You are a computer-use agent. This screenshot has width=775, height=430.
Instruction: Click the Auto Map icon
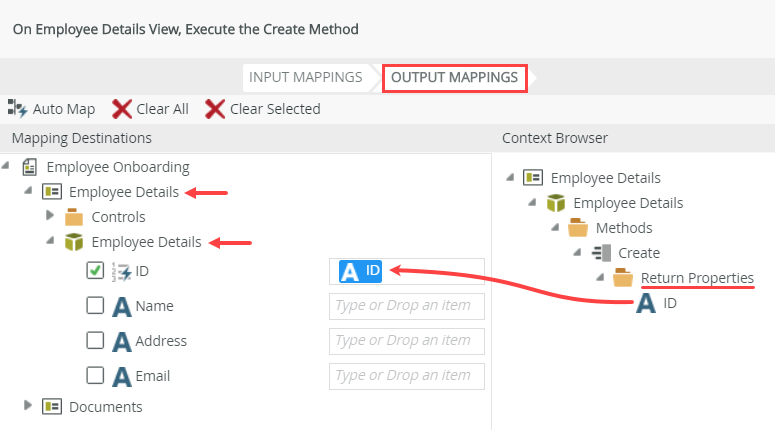(x=17, y=109)
